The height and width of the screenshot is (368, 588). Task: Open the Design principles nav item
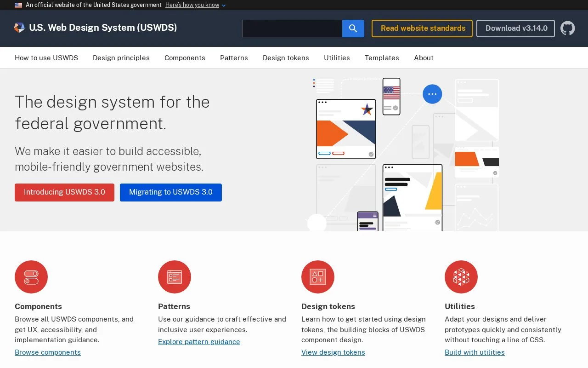click(x=121, y=58)
